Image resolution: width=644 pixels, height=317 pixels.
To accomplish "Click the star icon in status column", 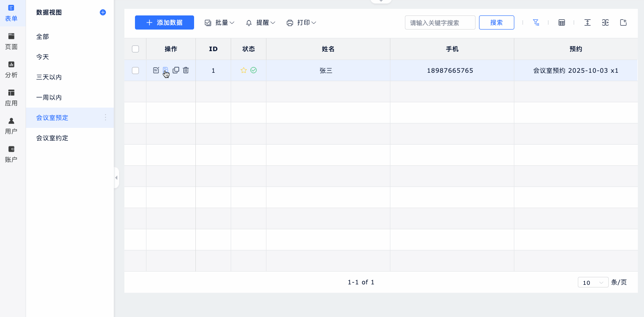I will 243,70.
